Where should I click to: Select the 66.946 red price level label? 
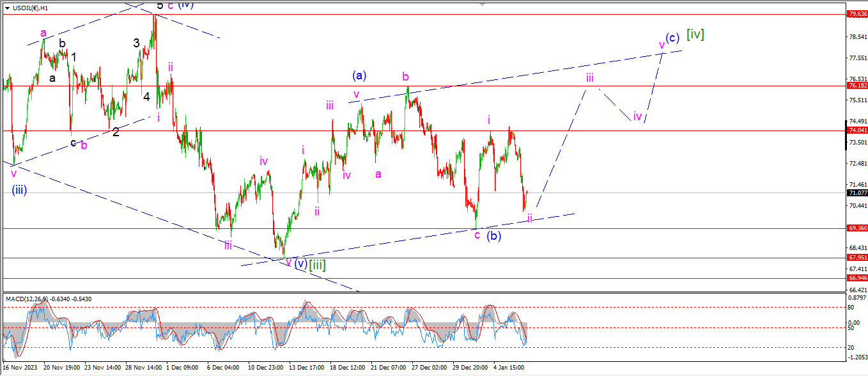856,279
